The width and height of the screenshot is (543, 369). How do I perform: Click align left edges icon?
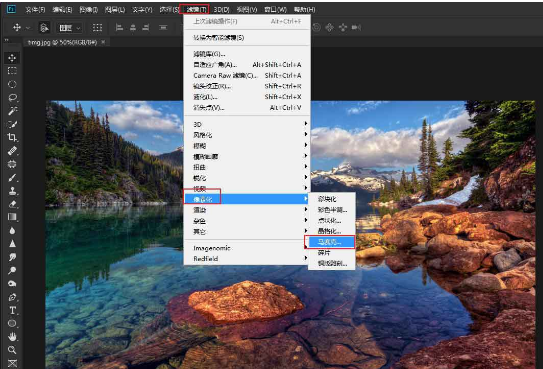point(119,27)
